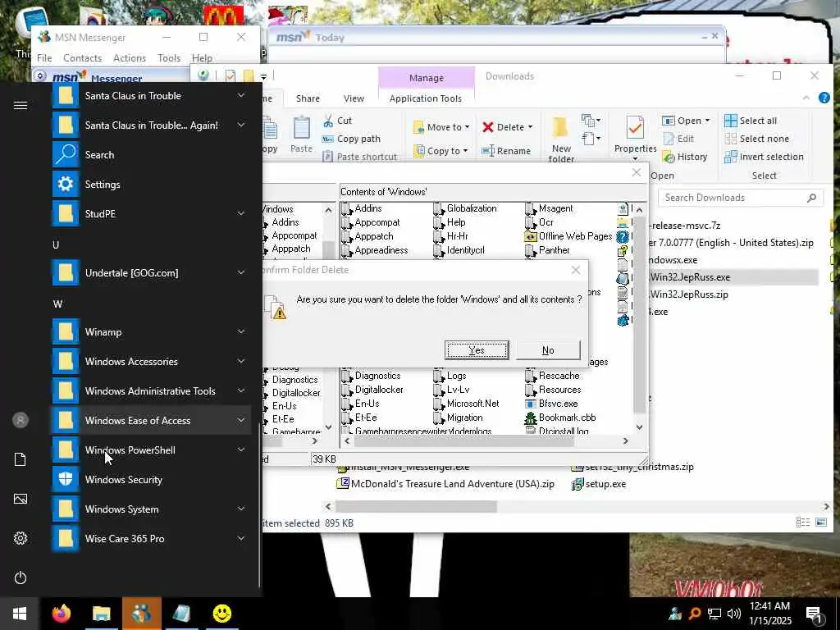Select Appcompat in the Windows folder tree
Viewport: 840px width, 630px height.
(294, 235)
